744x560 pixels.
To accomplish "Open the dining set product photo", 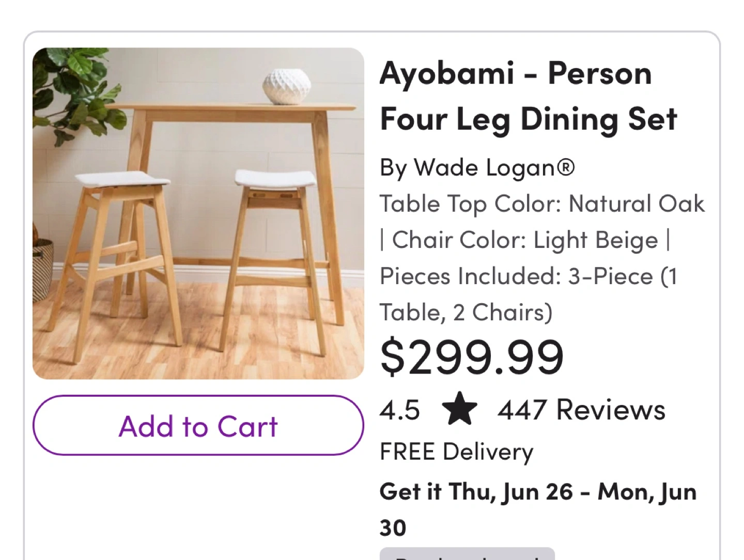I will point(198,213).
